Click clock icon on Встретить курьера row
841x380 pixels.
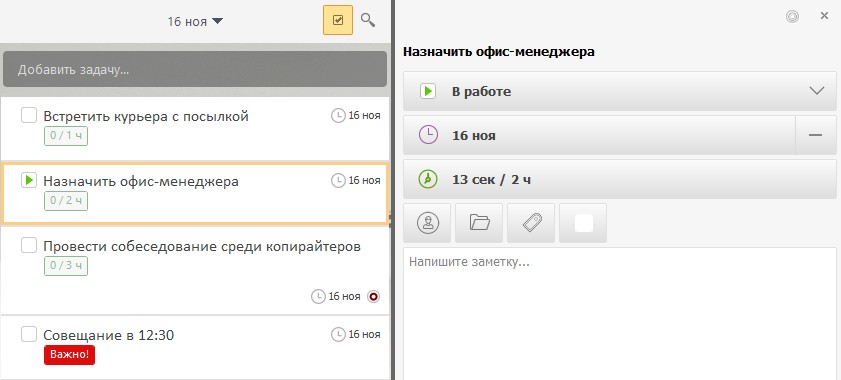pos(338,115)
